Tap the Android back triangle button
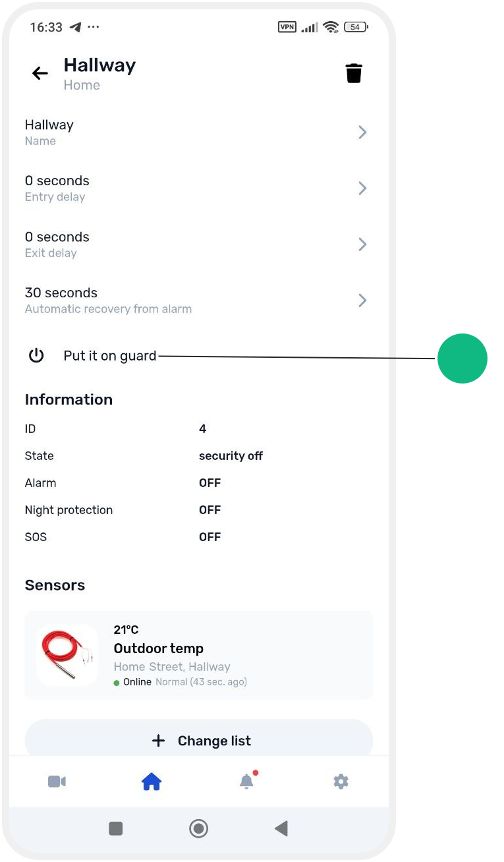This screenshot has height=862, width=504. pos(281,828)
